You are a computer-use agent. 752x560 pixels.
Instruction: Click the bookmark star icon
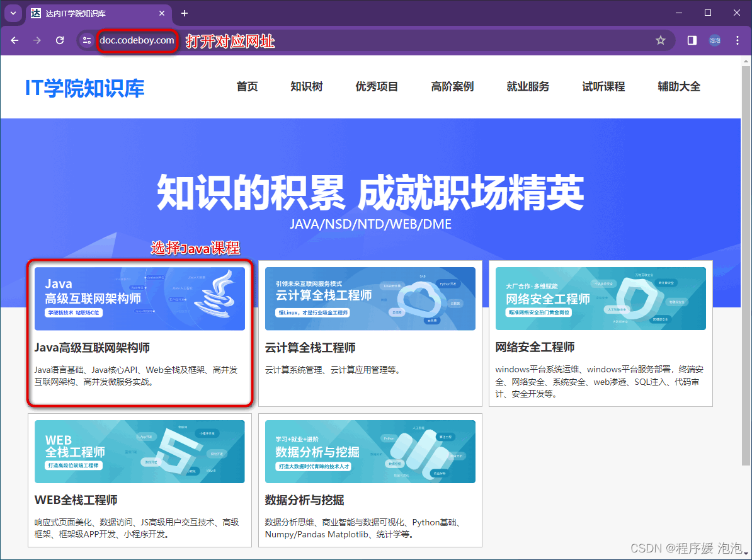pyautogui.click(x=661, y=40)
